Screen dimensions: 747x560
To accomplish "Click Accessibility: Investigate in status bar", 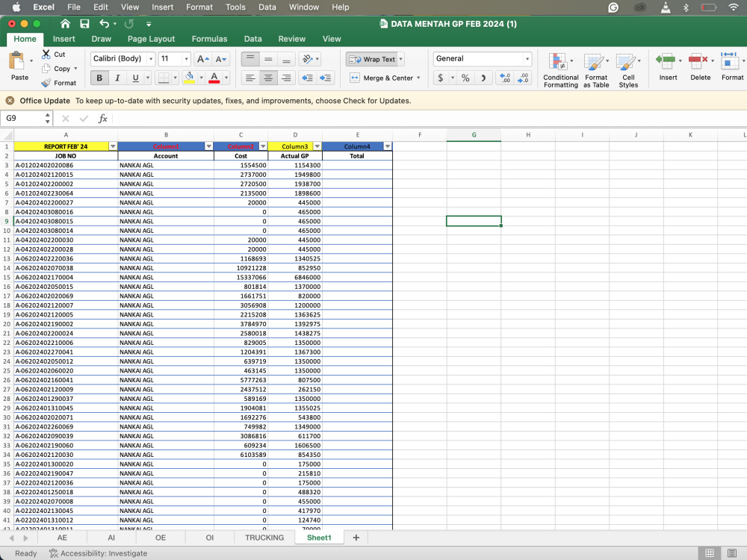I will pos(98,553).
